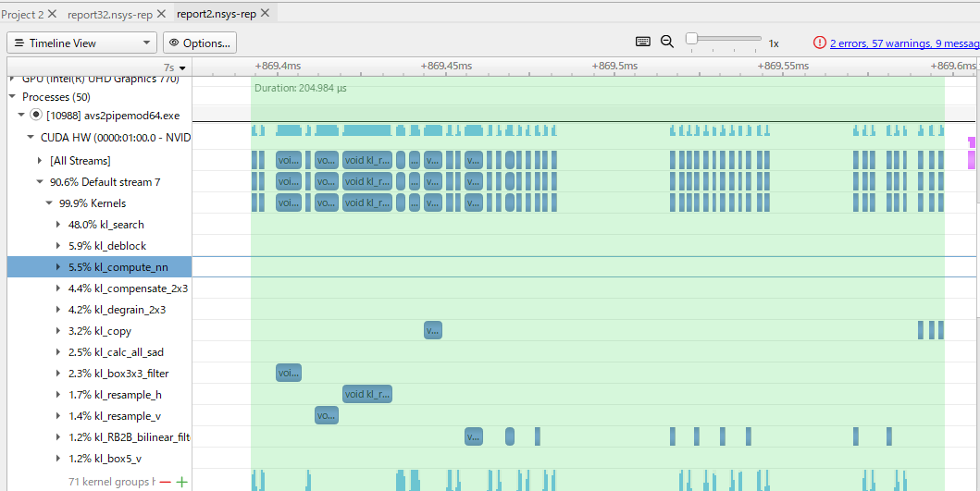Expand the kl_box5_v row
The height and width of the screenshot is (491, 980).
pyautogui.click(x=58, y=458)
